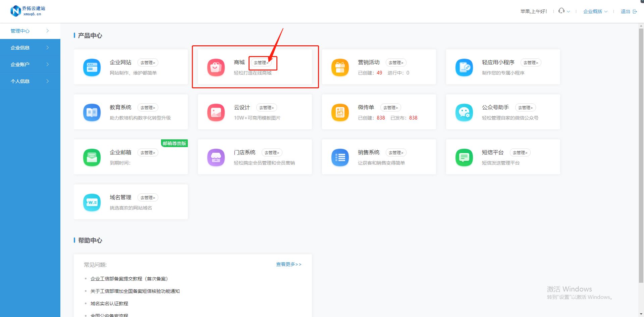The height and width of the screenshot is (317, 644).
Task: Click the 教育系统 book icon
Action: tap(92, 112)
